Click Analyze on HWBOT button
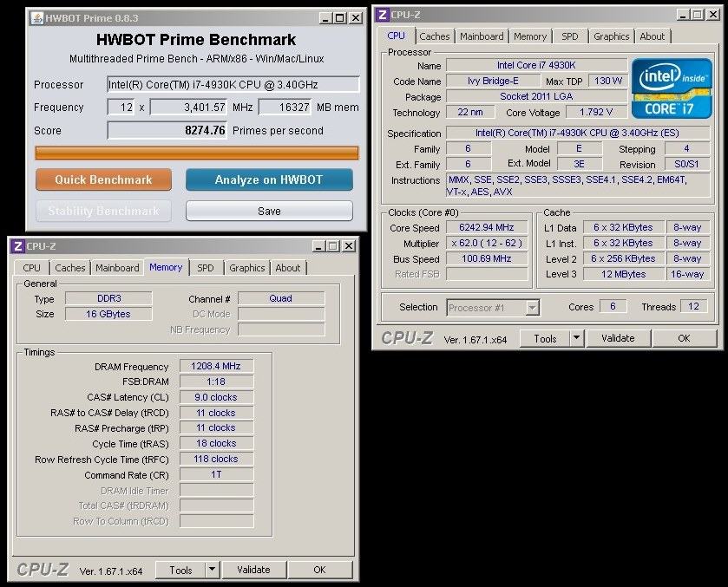728x587 pixels. pos(269,179)
